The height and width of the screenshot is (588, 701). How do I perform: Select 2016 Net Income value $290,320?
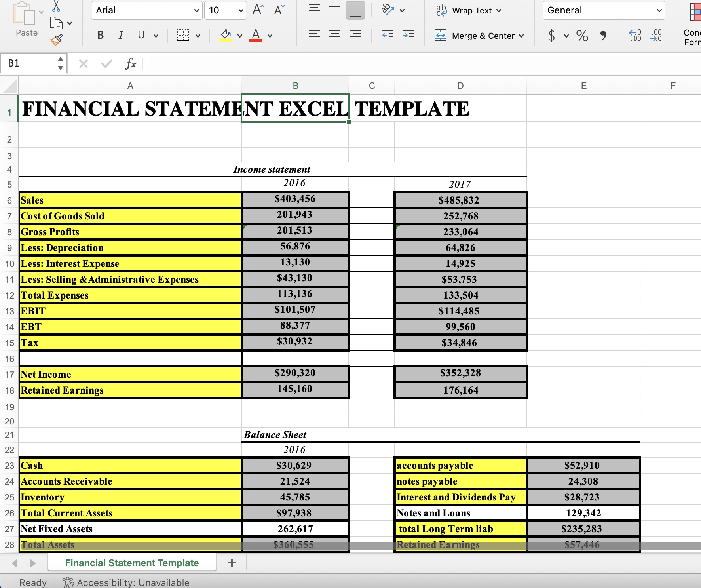(x=295, y=373)
